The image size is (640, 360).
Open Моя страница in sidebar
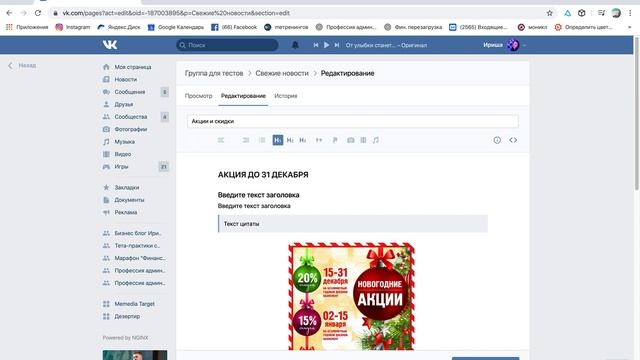tap(133, 67)
